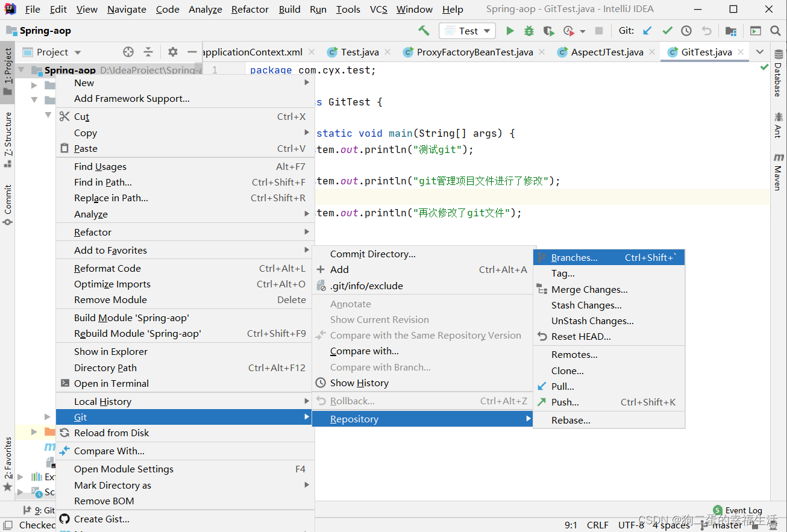Image resolution: width=787 pixels, height=532 pixels.
Task: Select Reload from Disk
Action: [x=184, y=433]
